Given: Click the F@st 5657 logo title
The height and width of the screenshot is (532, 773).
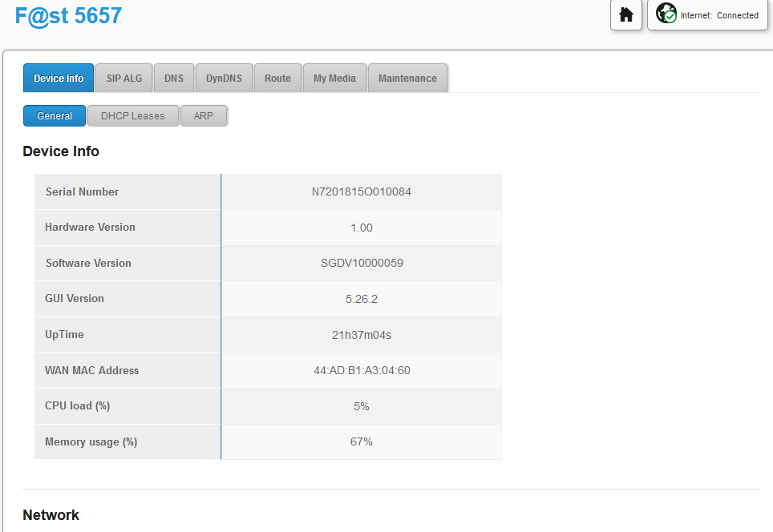Looking at the screenshot, I should (68, 15).
